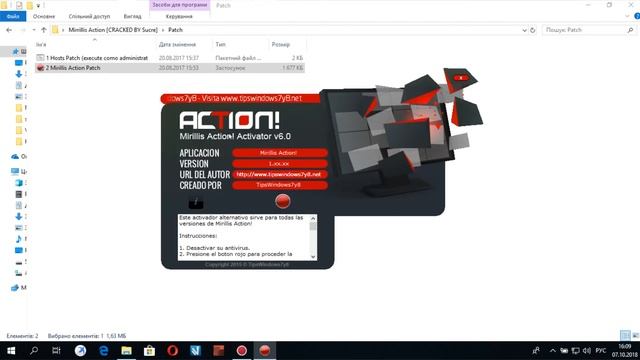The height and width of the screenshot is (360, 640).
Task: Open the Вигляд ribbon tab
Action: (x=132, y=16)
